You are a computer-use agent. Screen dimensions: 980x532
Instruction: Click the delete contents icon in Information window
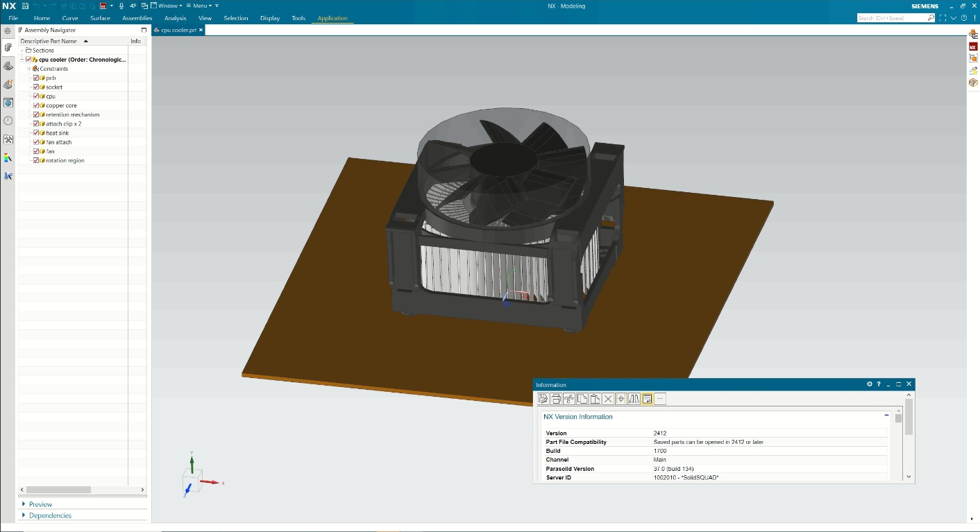pyautogui.click(x=609, y=399)
